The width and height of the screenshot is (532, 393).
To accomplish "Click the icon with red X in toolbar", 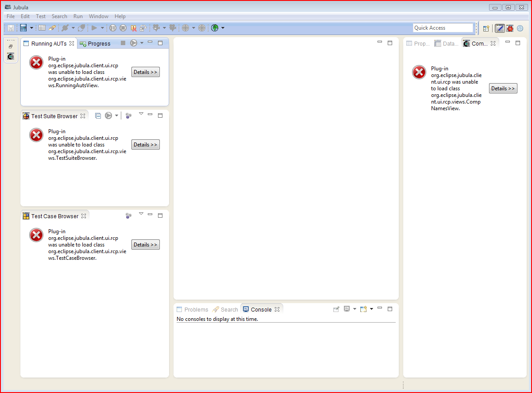I will 133,28.
